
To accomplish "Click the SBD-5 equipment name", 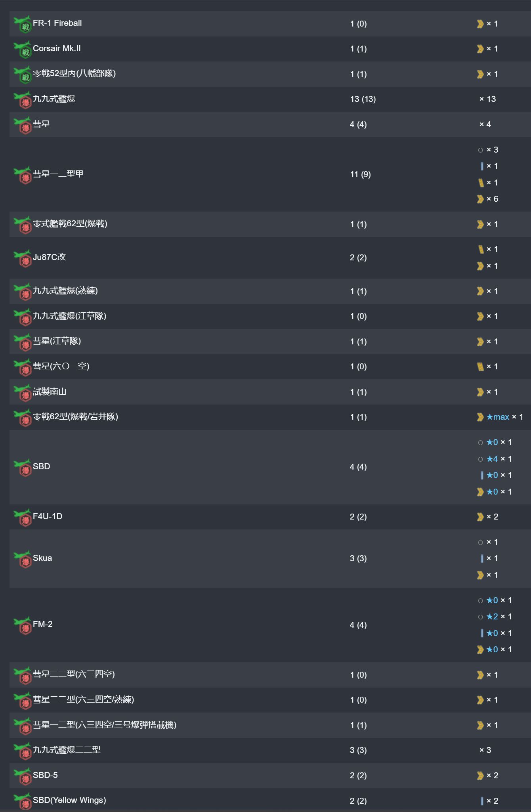I will (45, 775).
